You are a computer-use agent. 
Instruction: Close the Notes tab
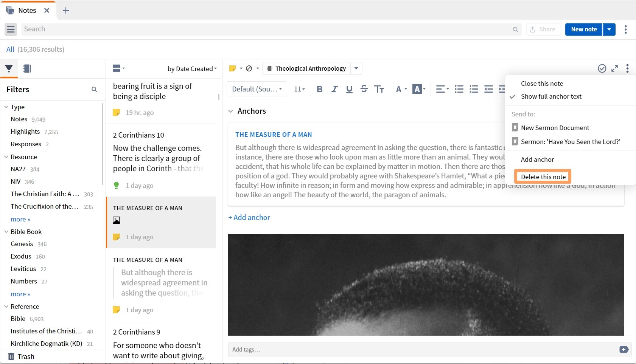[47, 11]
